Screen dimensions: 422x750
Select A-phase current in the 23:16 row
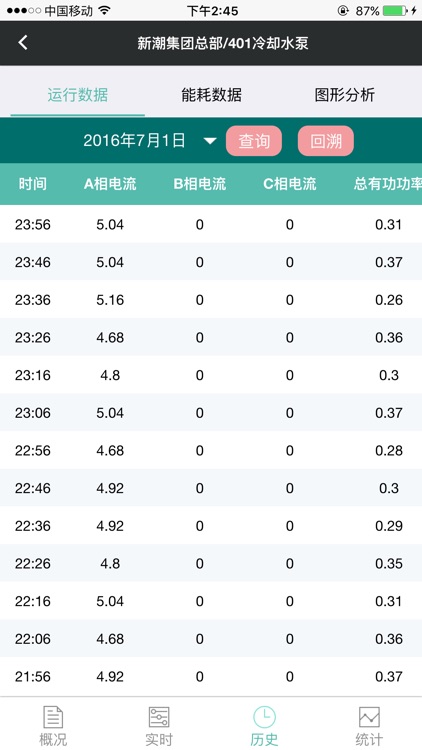coord(110,375)
